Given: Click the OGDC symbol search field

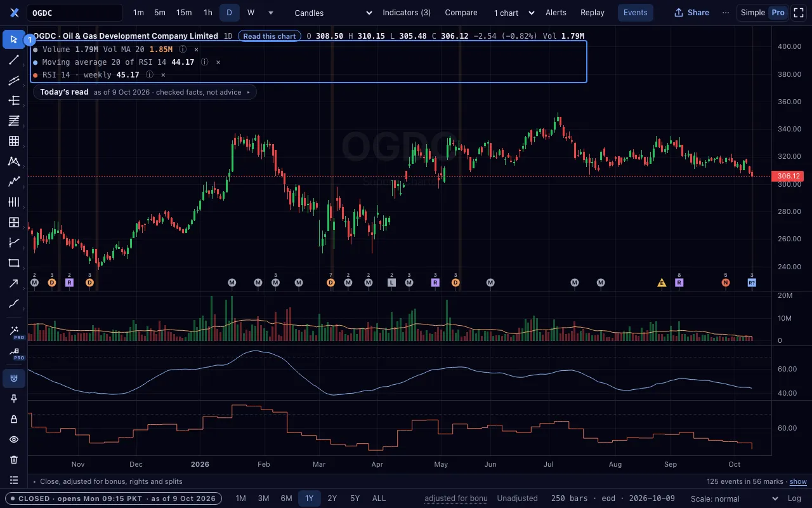Looking at the screenshot, I should [75, 13].
